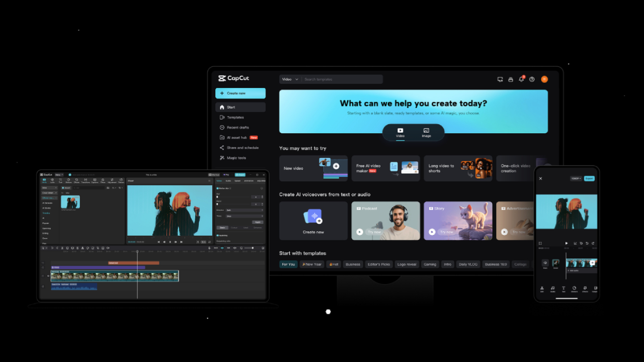The width and height of the screenshot is (644, 362).
Task: Click Create new button
Action: tap(240, 93)
